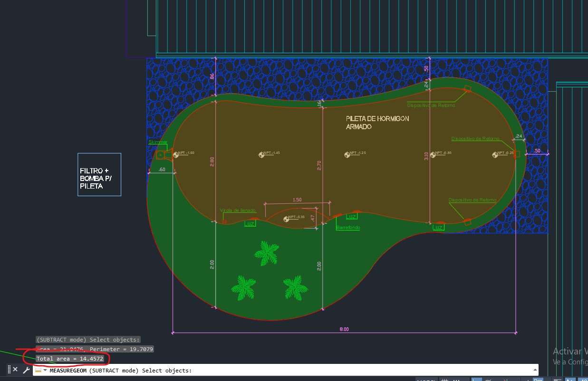Select the topmost palm tree block
This screenshot has width=588, height=381.
(266, 253)
